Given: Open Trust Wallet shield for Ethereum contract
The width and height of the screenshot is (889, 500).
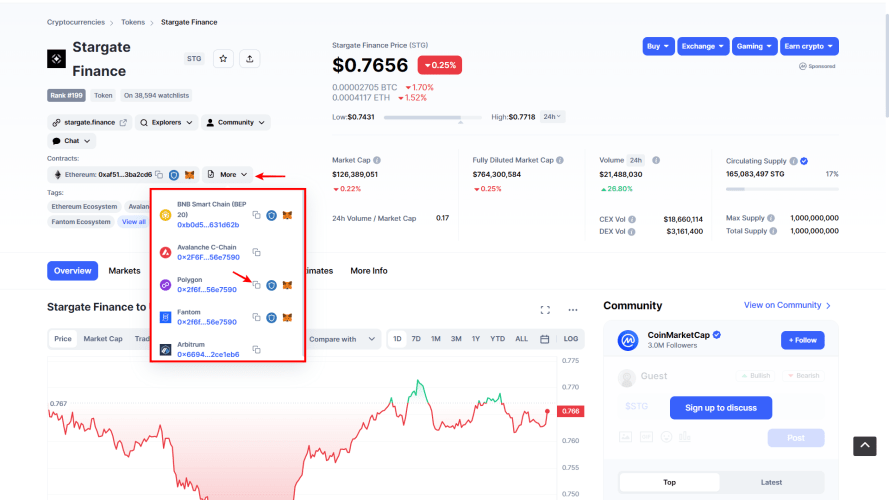Looking at the screenshot, I should coord(174,175).
